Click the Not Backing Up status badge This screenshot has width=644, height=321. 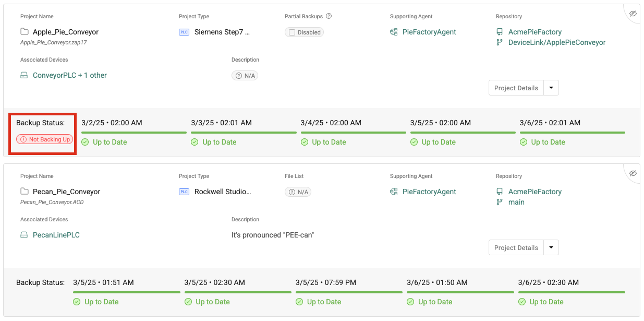tap(44, 139)
